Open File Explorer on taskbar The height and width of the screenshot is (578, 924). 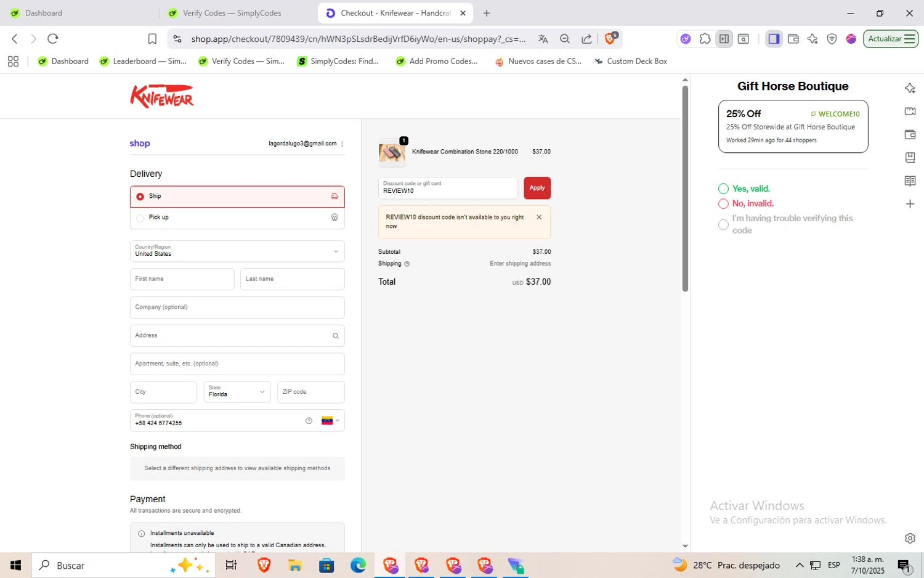click(x=295, y=565)
